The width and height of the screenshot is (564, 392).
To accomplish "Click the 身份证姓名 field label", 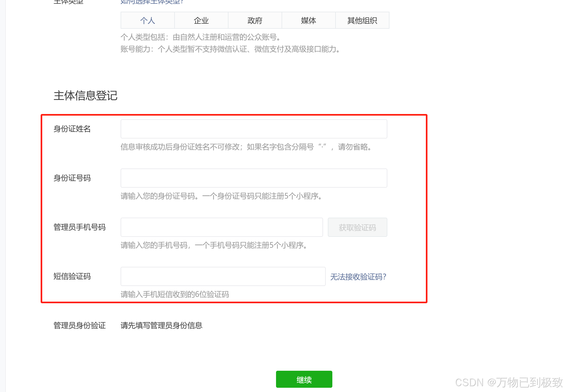I will pos(72,129).
